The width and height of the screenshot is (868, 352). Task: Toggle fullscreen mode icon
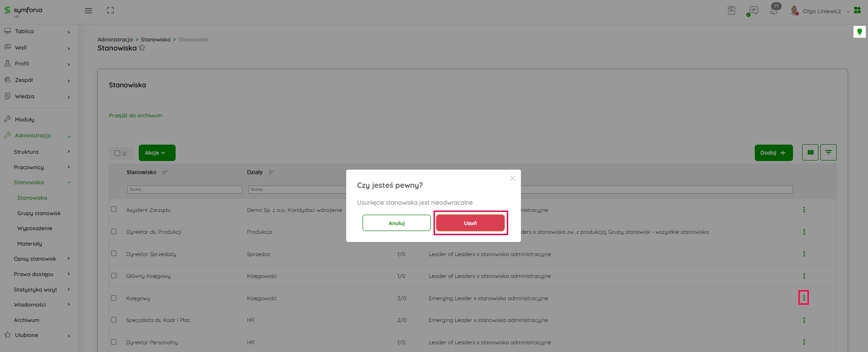coord(111,10)
